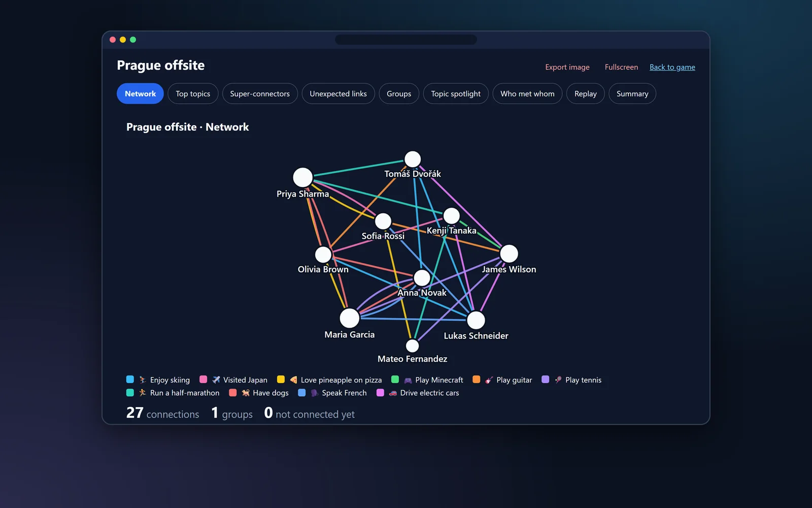Click Tomáš Dvořák's node in the graph
812x508 pixels.
[x=413, y=159]
